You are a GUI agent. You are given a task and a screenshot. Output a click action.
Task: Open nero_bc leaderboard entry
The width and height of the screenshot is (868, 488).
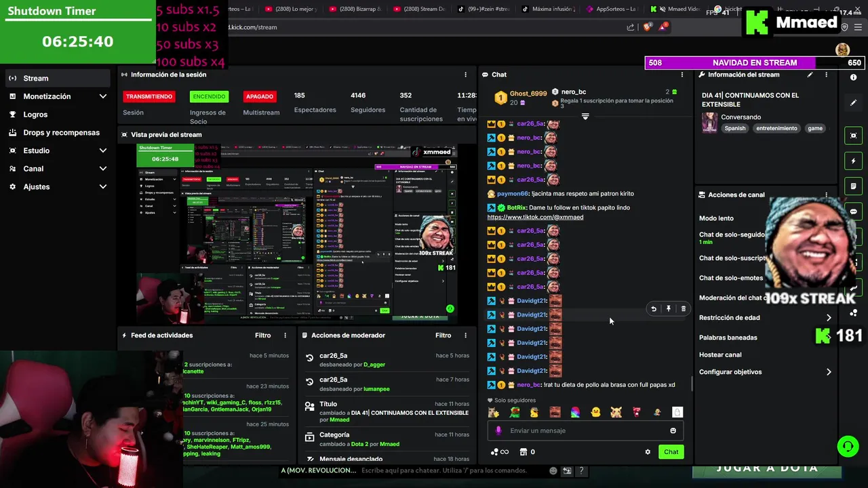[574, 91]
